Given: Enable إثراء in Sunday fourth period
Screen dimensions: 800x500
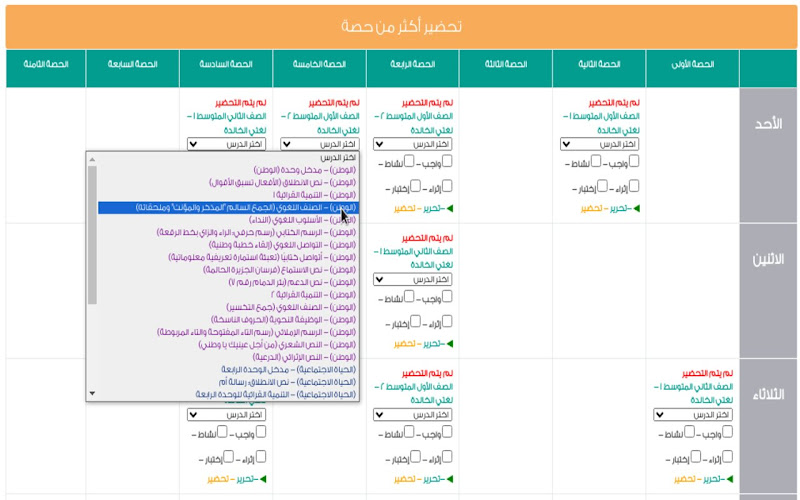Looking at the screenshot, I should (x=447, y=186).
